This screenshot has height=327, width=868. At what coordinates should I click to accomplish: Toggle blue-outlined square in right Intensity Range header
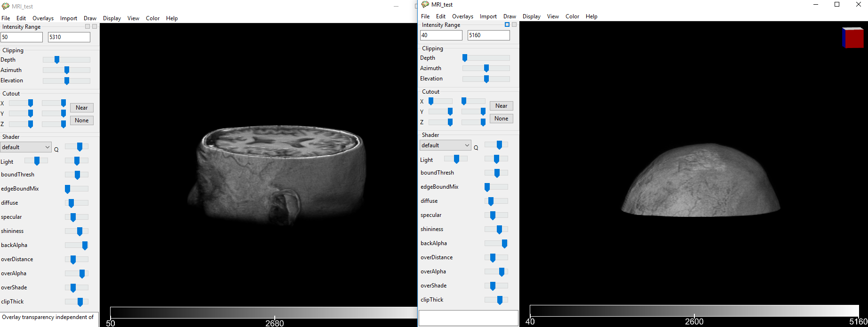507,24
